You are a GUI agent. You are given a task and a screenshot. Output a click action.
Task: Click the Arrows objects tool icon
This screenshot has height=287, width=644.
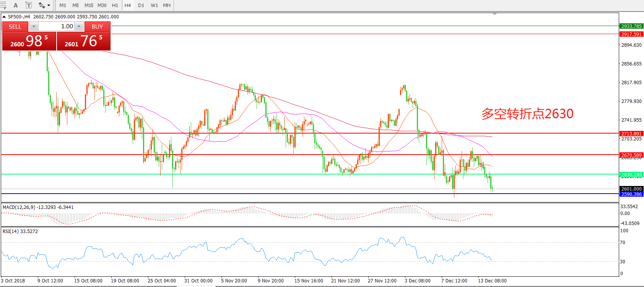(41, 5)
